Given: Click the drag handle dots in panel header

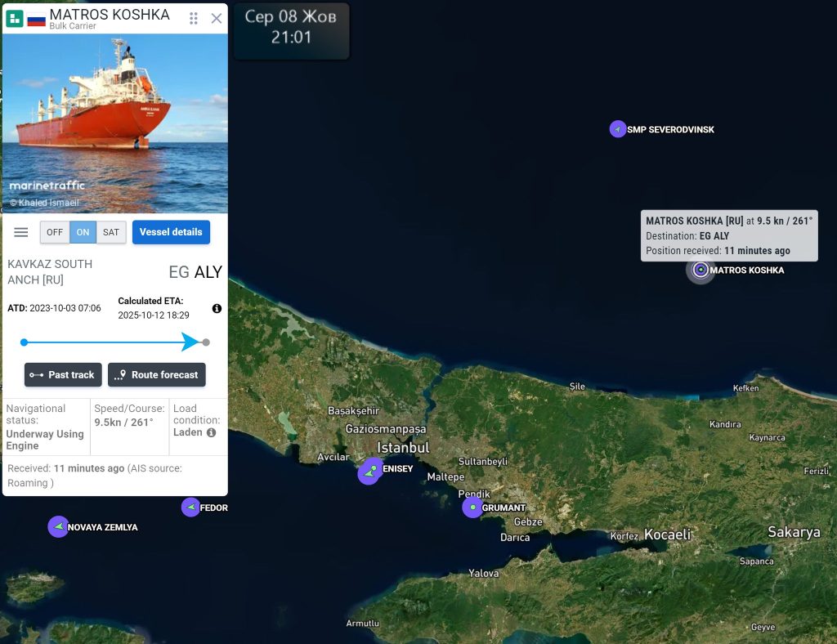Looking at the screenshot, I should tap(194, 19).
